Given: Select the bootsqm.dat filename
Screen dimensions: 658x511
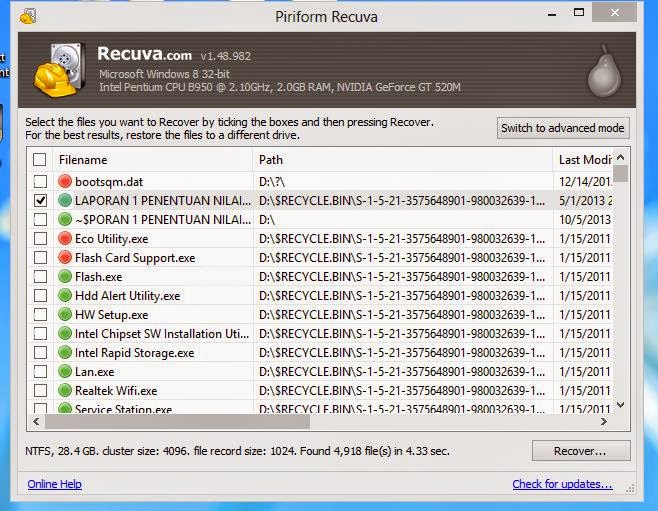Looking at the screenshot, I should 109,182.
